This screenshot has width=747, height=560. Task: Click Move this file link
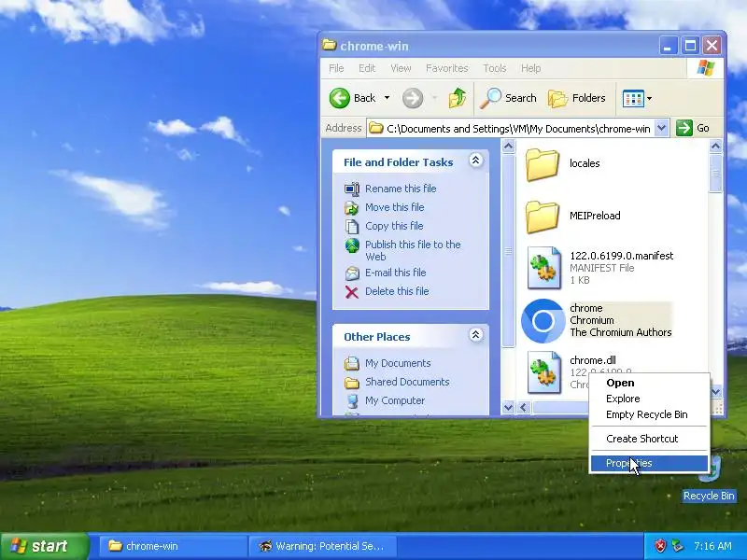pyautogui.click(x=394, y=207)
